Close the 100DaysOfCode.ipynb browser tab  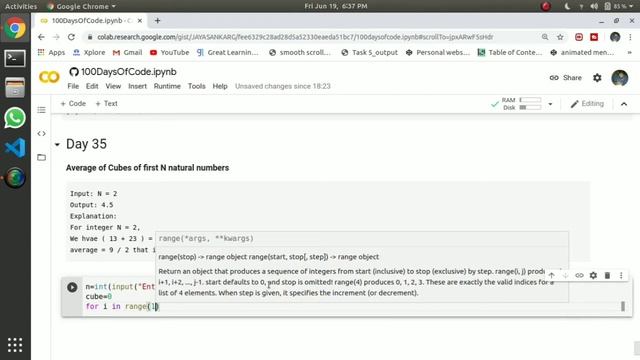point(140,20)
